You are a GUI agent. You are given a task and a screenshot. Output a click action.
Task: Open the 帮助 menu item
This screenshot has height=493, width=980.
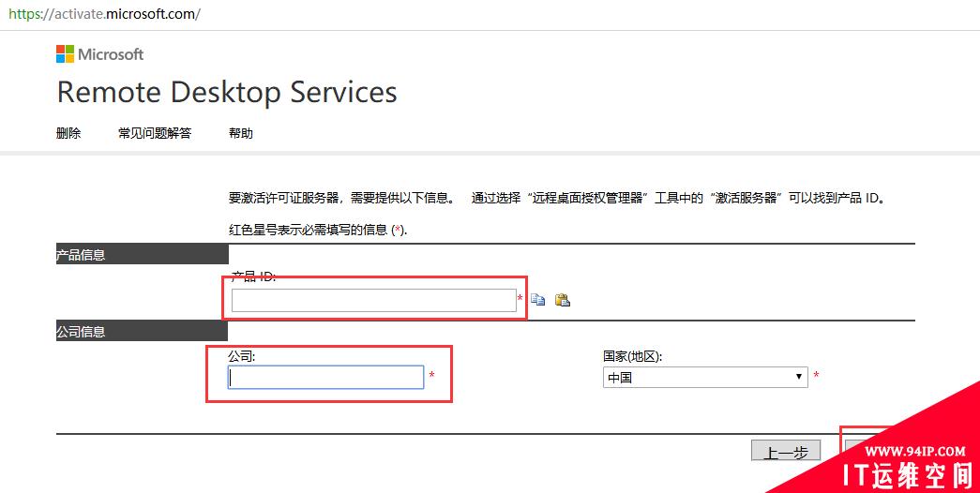(241, 133)
